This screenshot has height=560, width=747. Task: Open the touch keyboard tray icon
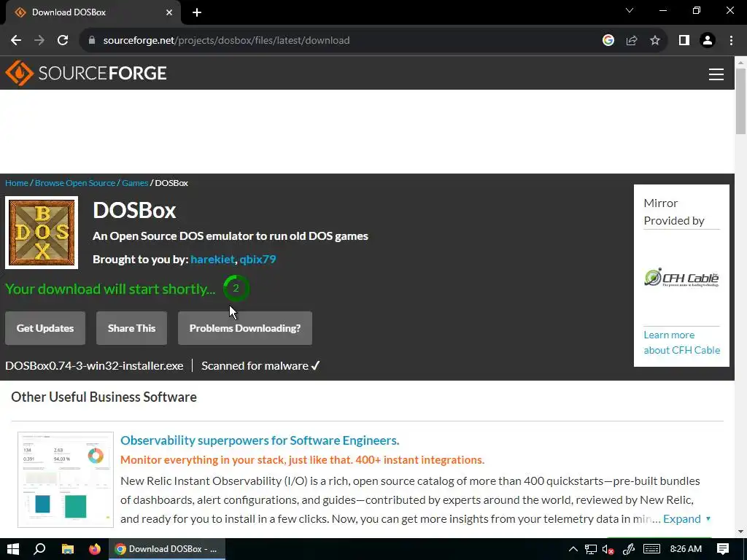651,549
